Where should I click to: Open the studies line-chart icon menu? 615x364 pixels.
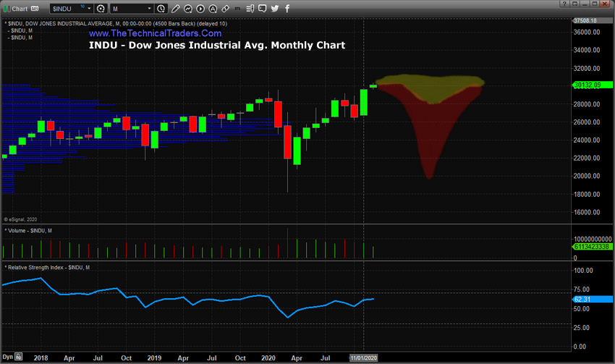coord(188,9)
